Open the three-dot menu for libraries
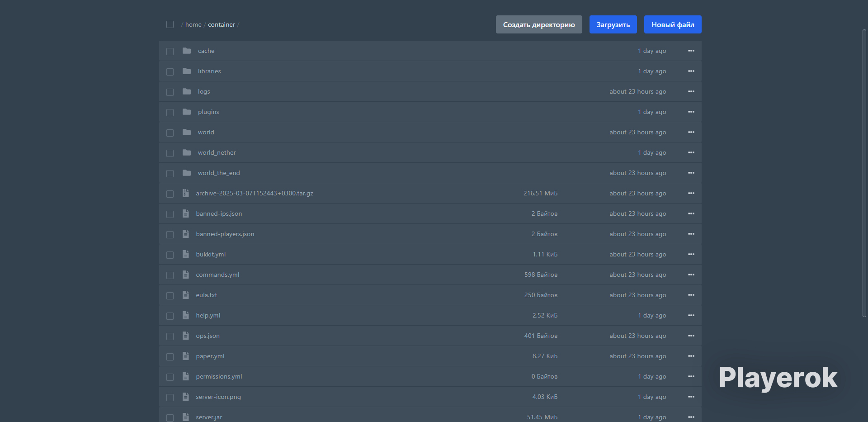Image resolution: width=868 pixels, height=422 pixels. 691,71
